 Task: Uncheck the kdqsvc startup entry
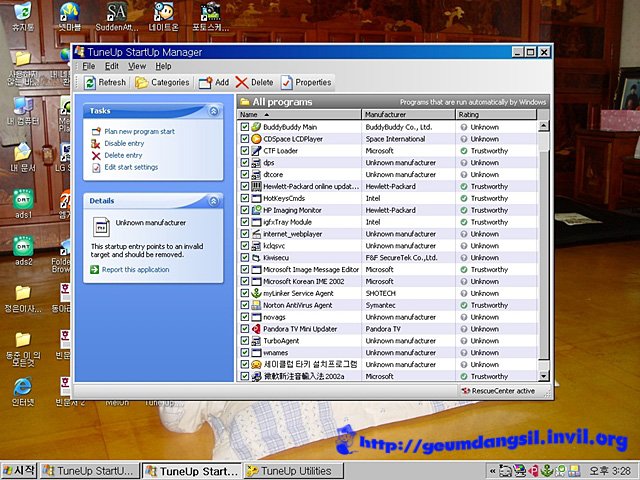244,246
